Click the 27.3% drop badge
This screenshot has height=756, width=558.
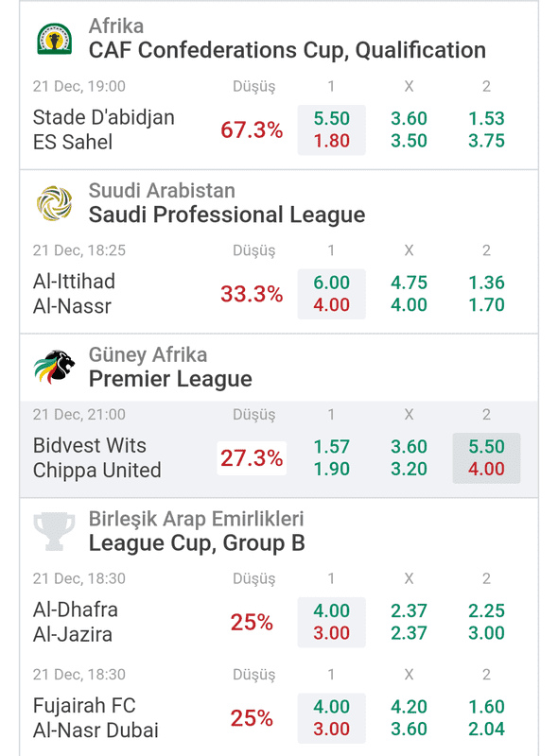click(x=252, y=458)
